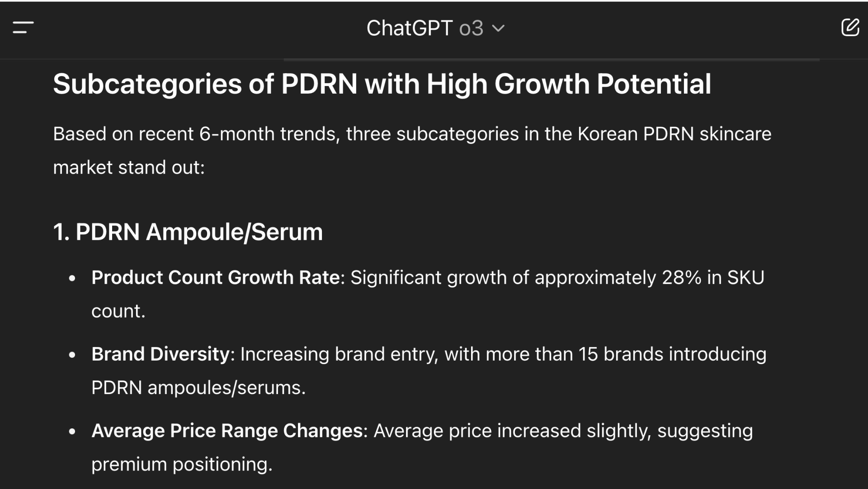Click the bullet before Product Count Growth Rate
This screenshot has width=868, height=489.
(72, 278)
